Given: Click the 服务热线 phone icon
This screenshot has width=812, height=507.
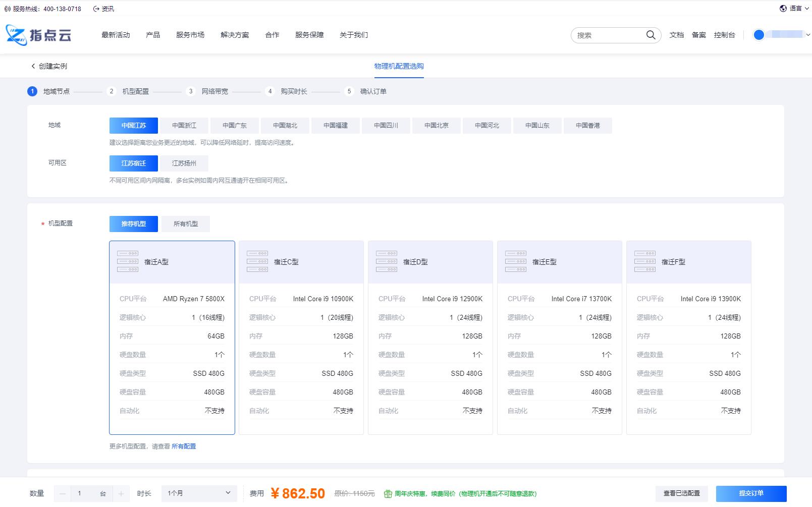Looking at the screenshot, I should (8, 9).
